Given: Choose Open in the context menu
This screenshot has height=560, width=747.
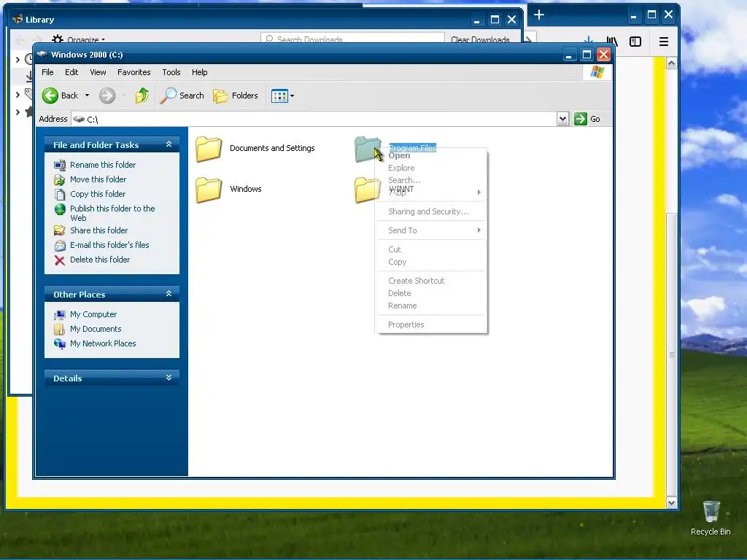Looking at the screenshot, I should 430,156.
